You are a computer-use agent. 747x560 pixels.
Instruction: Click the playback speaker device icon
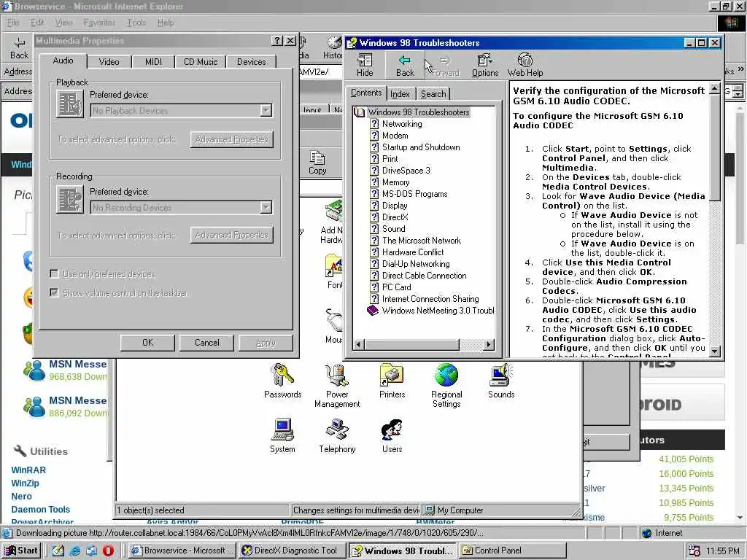click(x=70, y=104)
